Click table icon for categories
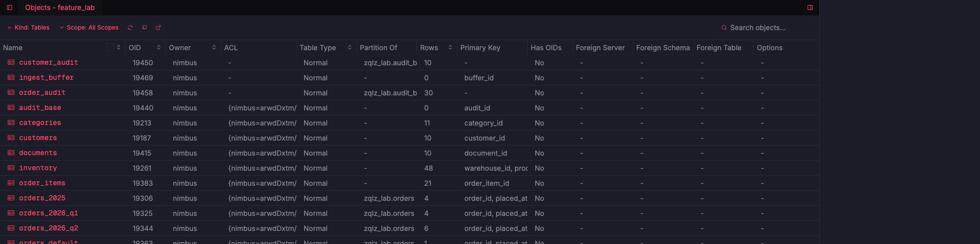This screenshot has height=244, width=980. click(x=11, y=123)
